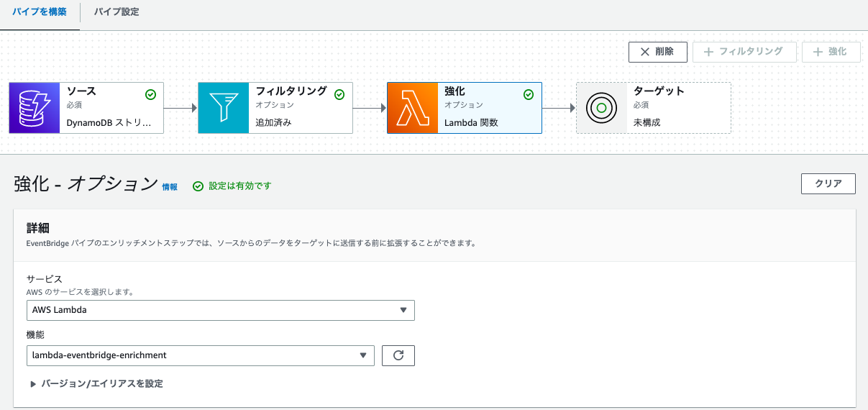This screenshot has height=410, width=868.
Task: Open the 機能 lambda-eventbridge-enrichment dropdown
Action: pos(200,355)
